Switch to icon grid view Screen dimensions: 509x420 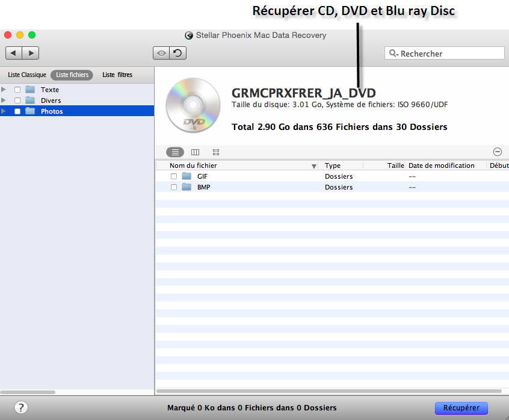click(216, 152)
